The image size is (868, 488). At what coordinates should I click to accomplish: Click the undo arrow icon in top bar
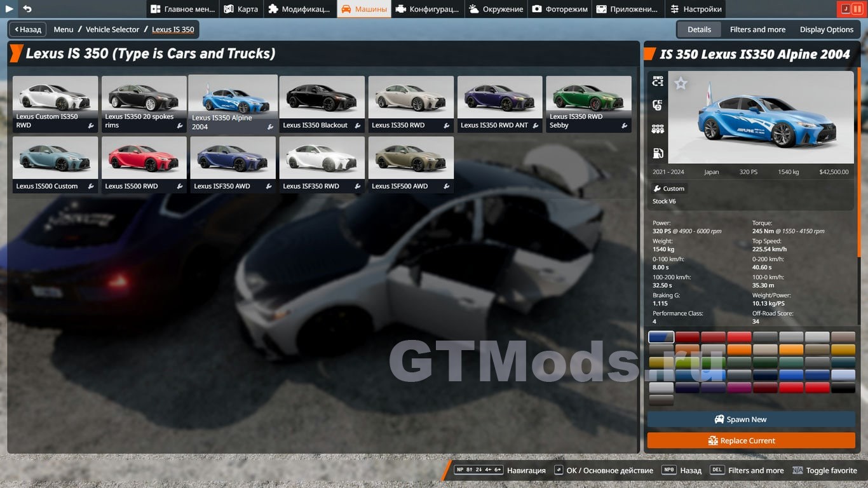coord(27,9)
